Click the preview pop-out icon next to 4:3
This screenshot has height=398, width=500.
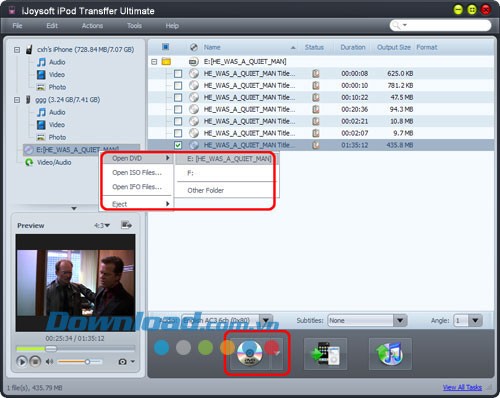coord(126,225)
